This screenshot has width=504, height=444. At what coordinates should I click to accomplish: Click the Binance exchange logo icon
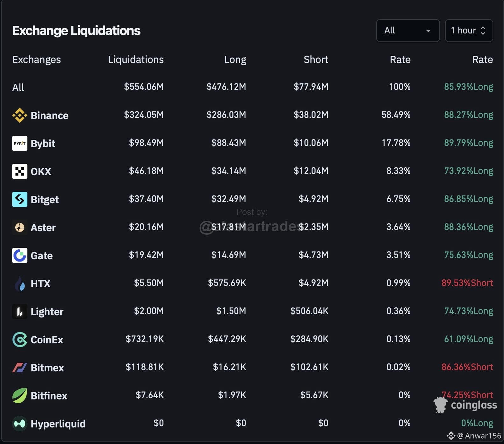(20, 115)
